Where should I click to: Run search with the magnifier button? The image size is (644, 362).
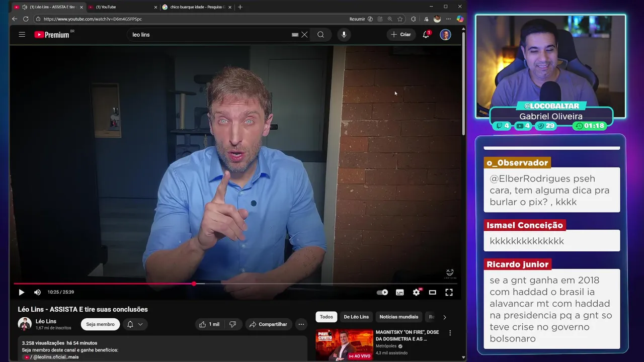[320, 35]
